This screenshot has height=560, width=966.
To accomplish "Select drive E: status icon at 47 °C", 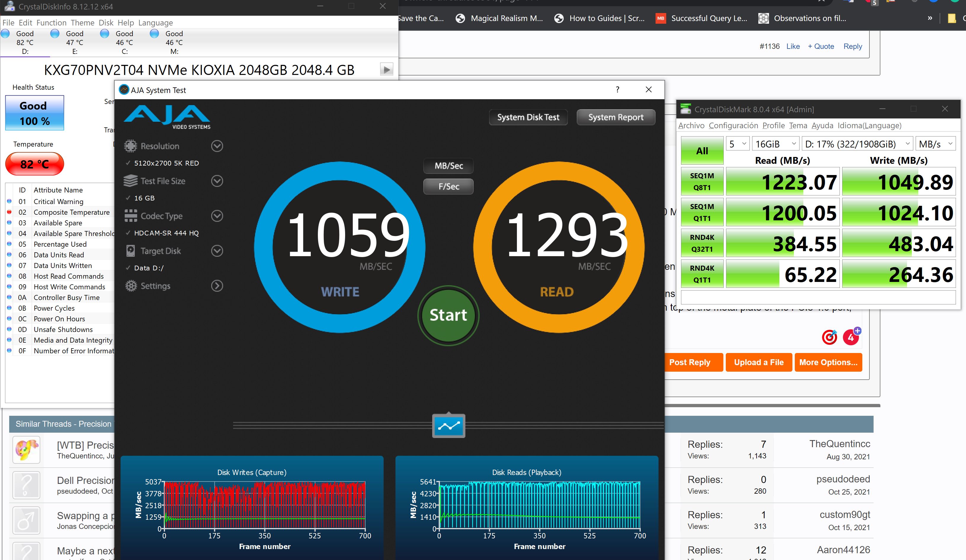I will pos(55,34).
